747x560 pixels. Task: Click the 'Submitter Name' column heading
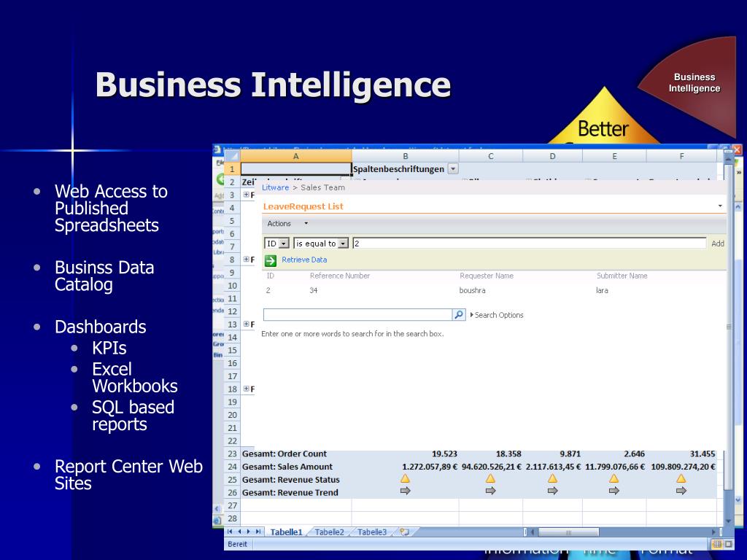click(x=622, y=276)
